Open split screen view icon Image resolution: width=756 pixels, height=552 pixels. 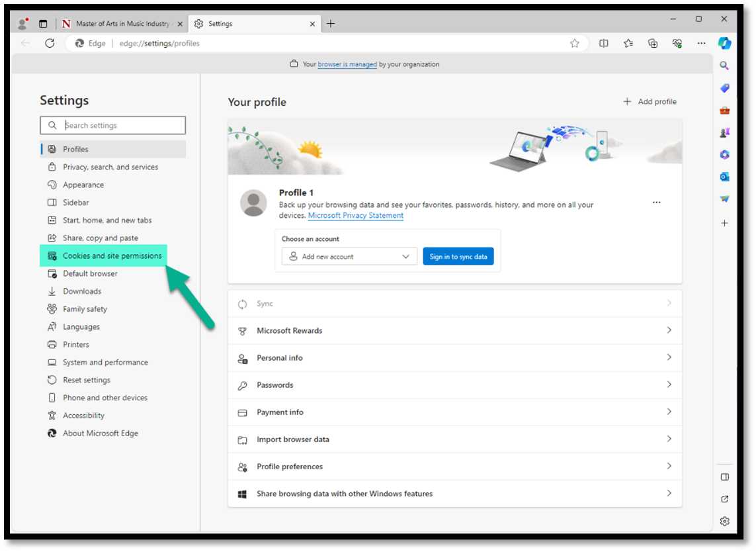click(x=604, y=44)
